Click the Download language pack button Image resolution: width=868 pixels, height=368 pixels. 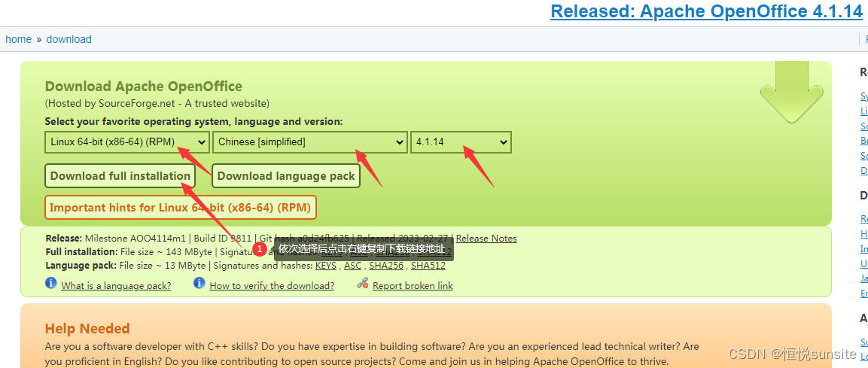click(x=286, y=176)
